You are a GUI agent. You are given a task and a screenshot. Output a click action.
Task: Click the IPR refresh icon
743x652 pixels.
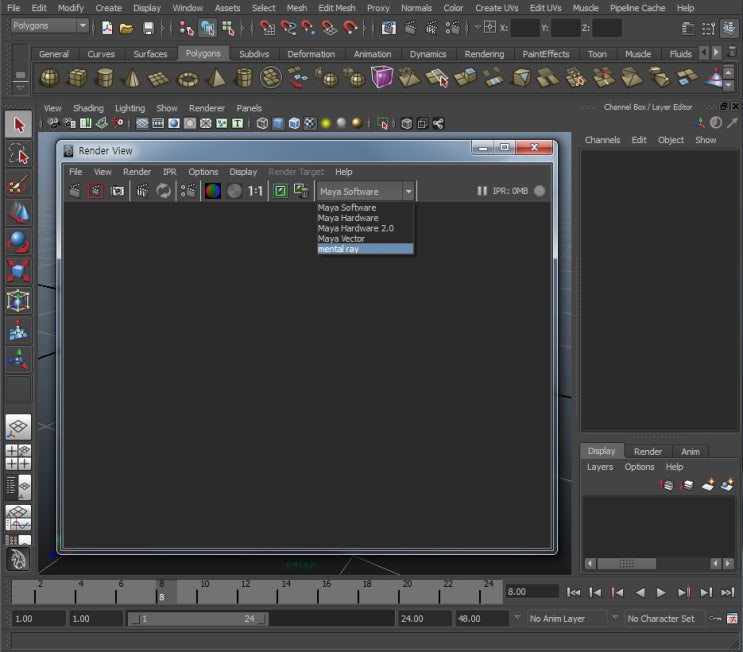[x=164, y=191]
